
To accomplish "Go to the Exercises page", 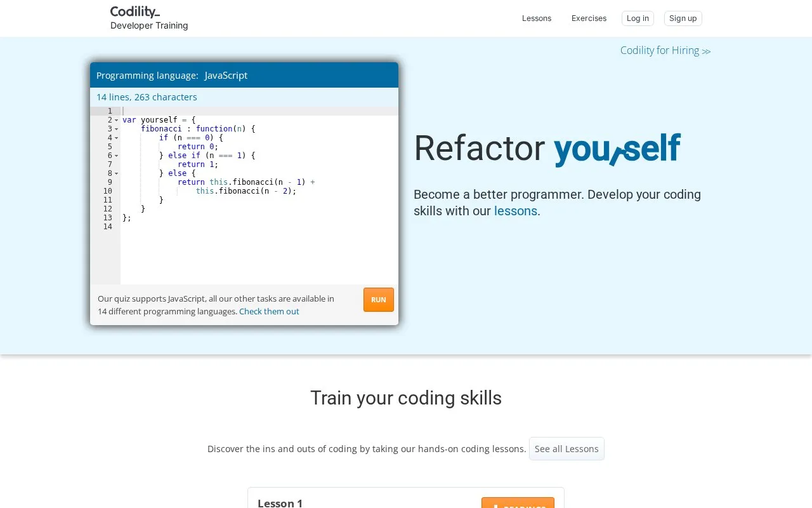I will click(589, 18).
